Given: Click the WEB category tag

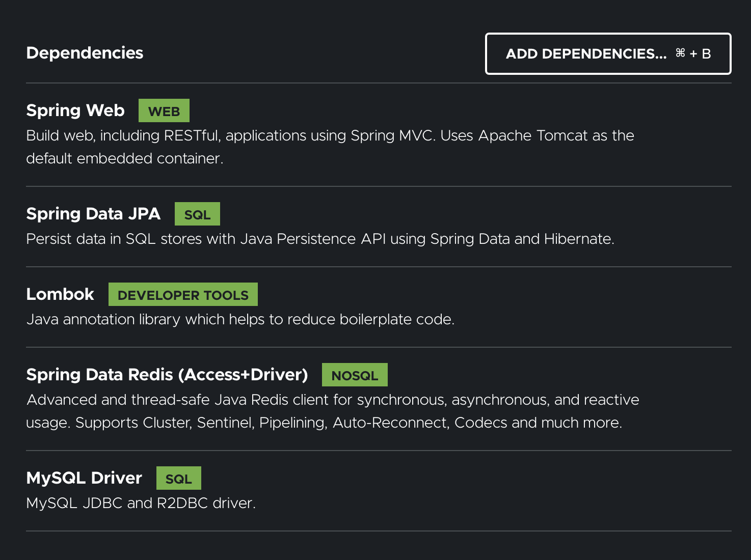Looking at the screenshot, I should (164, 111).
